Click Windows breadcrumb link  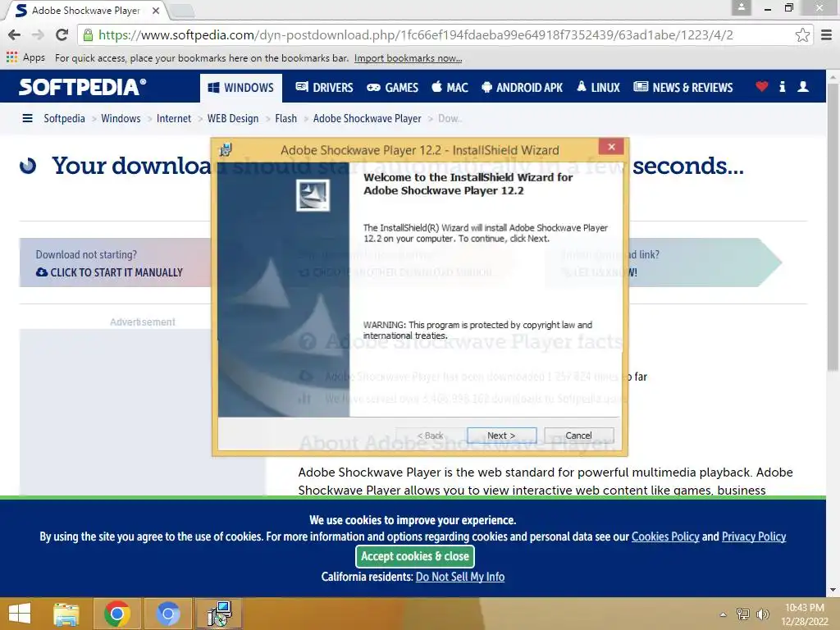(x=121, y=118)
